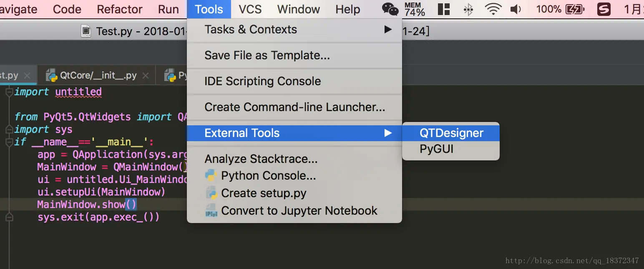This screenshot has width=644, height=269.
Task: Open the Window menu
Action: (x=299, y=9)
